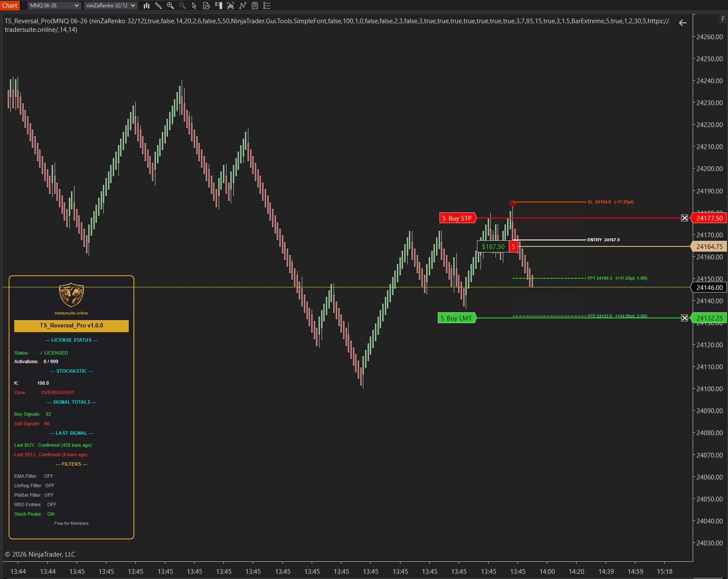Click the LICENSE STATUS section header
Screen dimensions: 728x579
(71, 340)
